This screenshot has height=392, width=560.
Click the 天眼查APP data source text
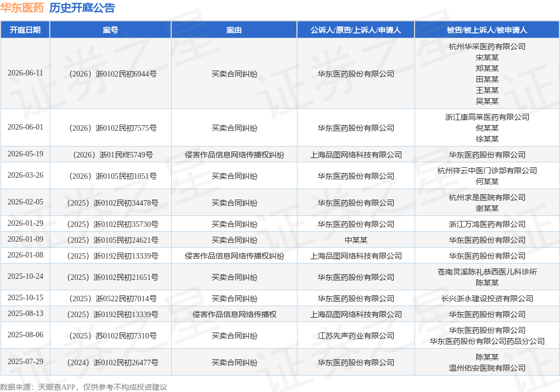(56, 387)
